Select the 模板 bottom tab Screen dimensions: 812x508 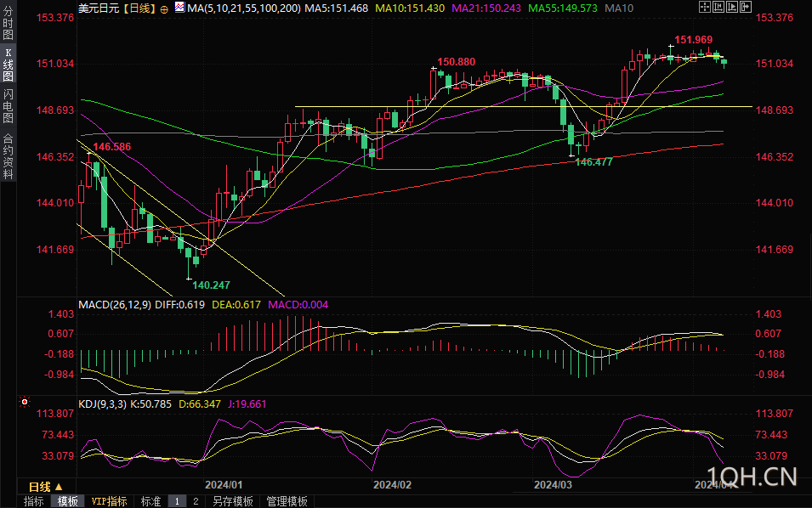click(67, 501)
